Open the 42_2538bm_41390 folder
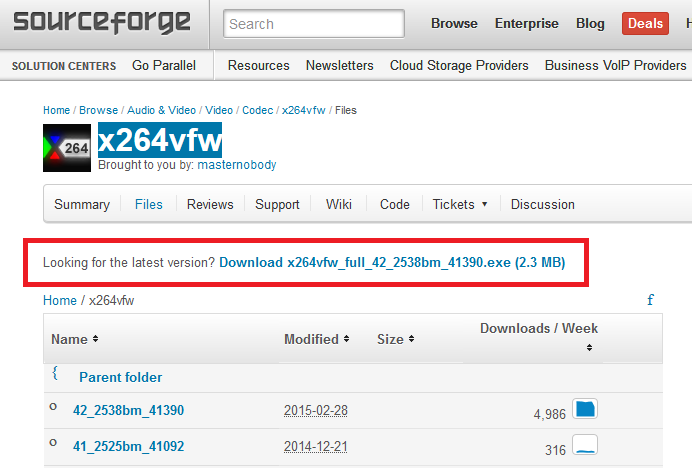The height and width of the screenshot is (468, 692). tap(128, 410)
